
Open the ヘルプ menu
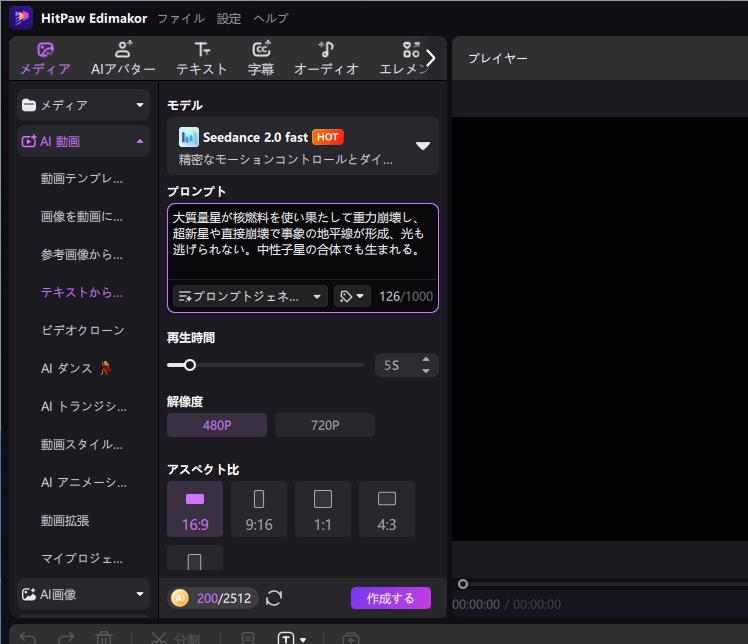271,19
